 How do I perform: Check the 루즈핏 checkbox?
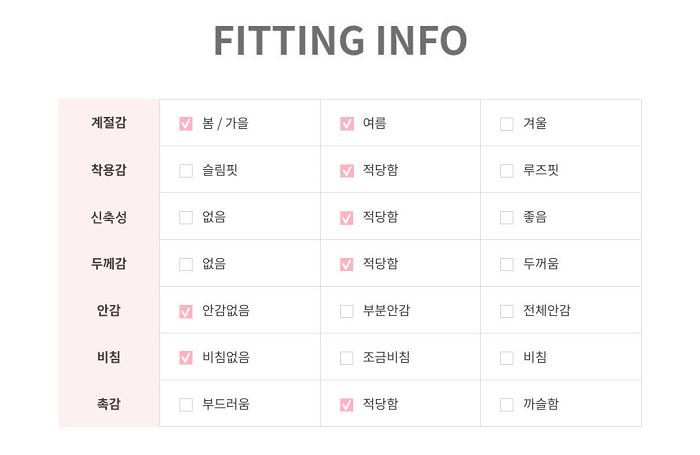(507, 171)
